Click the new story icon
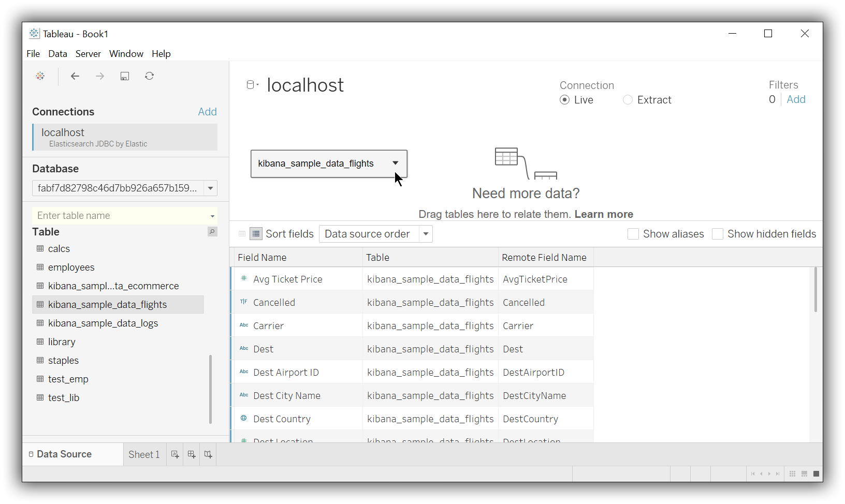 tap(208, 454)
